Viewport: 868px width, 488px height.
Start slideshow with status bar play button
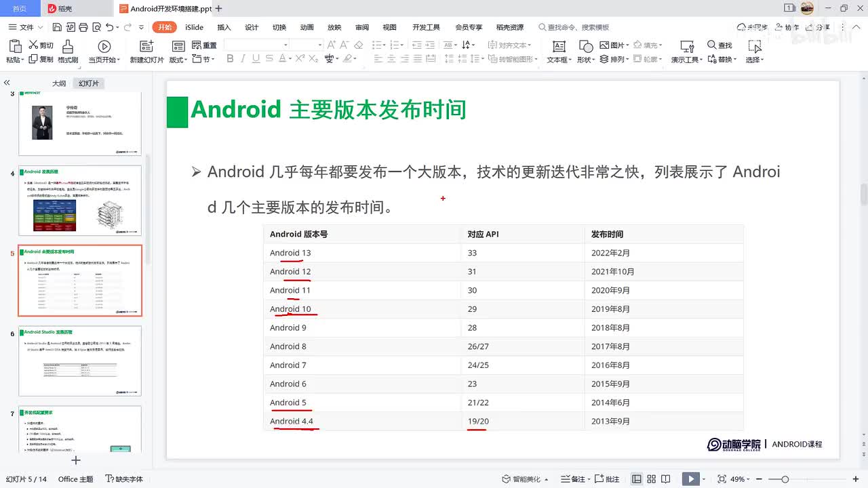690,479
